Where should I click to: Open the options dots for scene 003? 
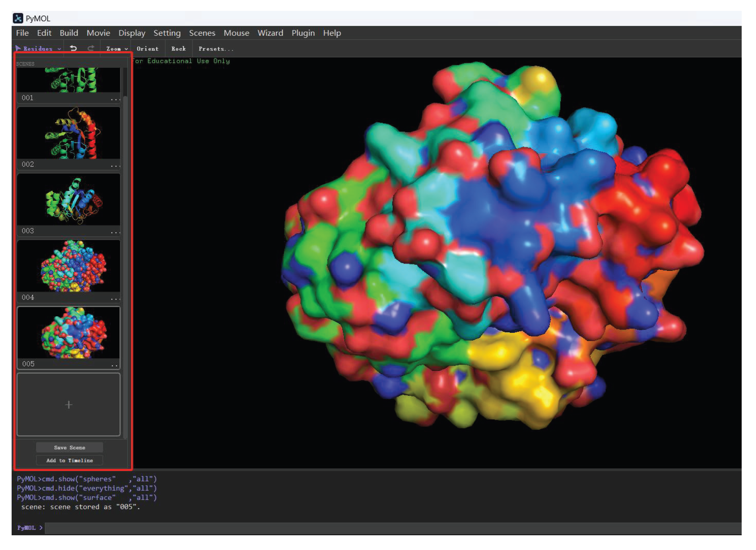[x=115, y=233]
